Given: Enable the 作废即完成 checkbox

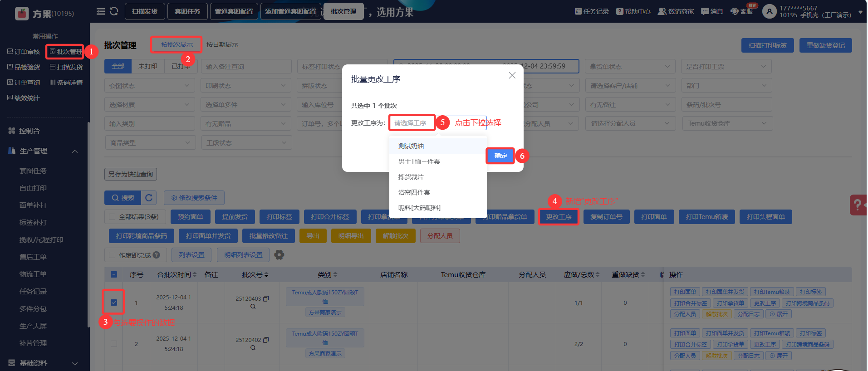Looking at the screenshot, I should pos(112,255).
